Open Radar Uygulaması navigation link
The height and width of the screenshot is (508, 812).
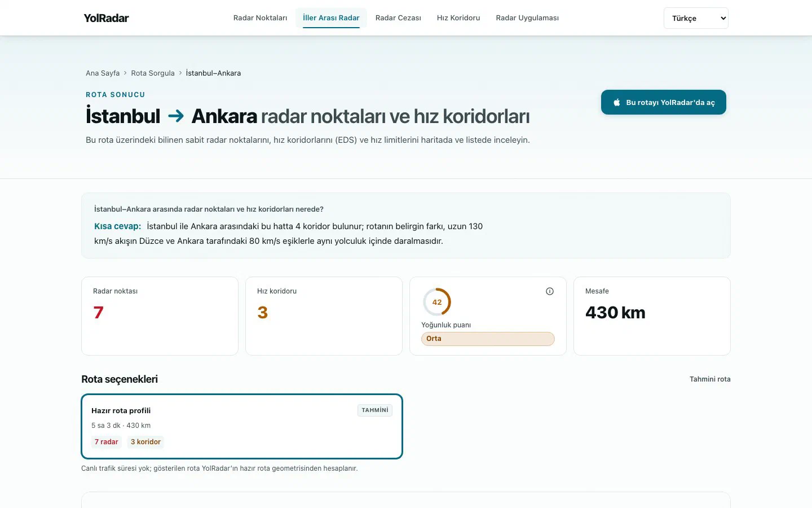pyautogui.click(x=527, y=18)
